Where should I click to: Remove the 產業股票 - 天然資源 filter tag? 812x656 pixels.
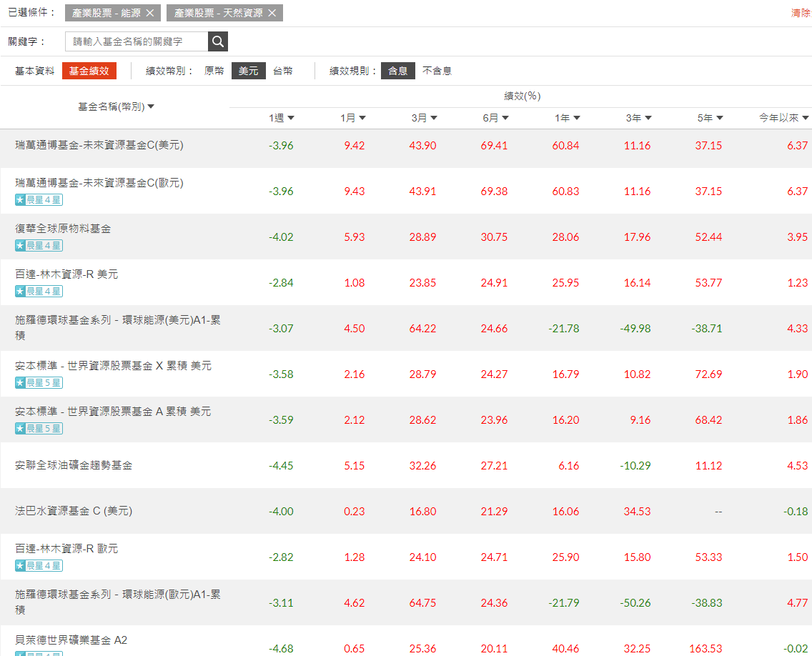(272, 12)
